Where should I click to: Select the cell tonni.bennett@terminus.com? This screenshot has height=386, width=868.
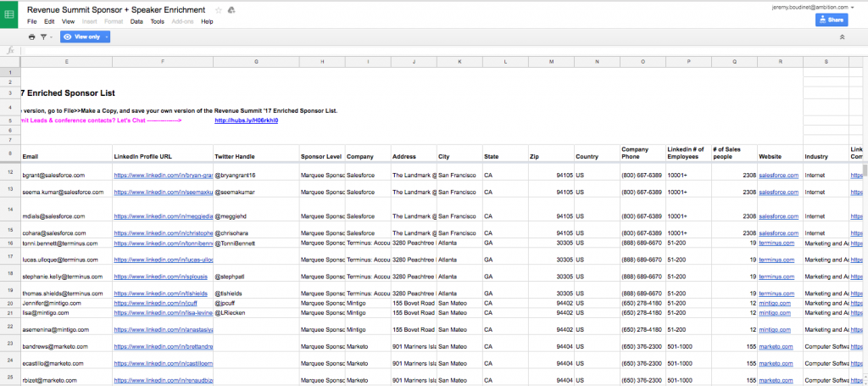66,243
